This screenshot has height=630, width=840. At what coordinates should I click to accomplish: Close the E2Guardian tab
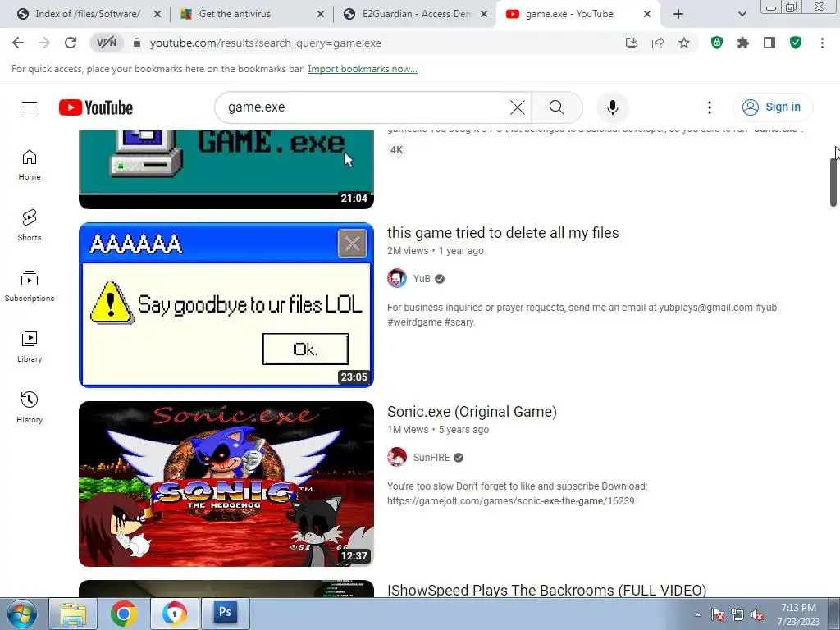coord(484,14)
